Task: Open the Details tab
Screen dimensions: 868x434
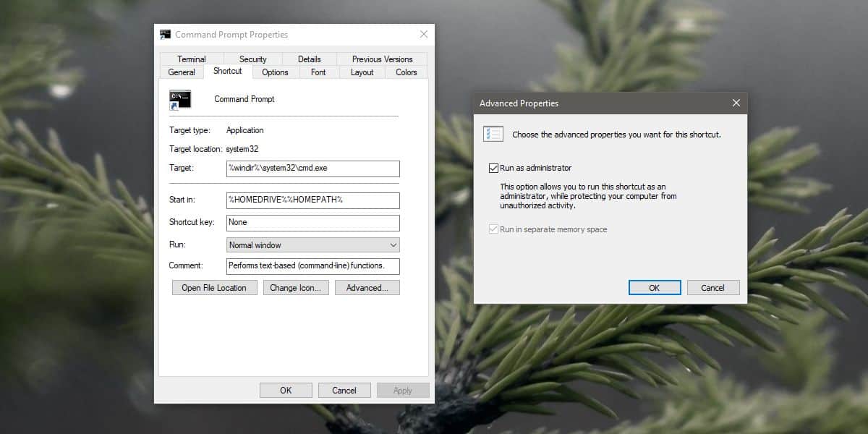Action: (309, 59)
